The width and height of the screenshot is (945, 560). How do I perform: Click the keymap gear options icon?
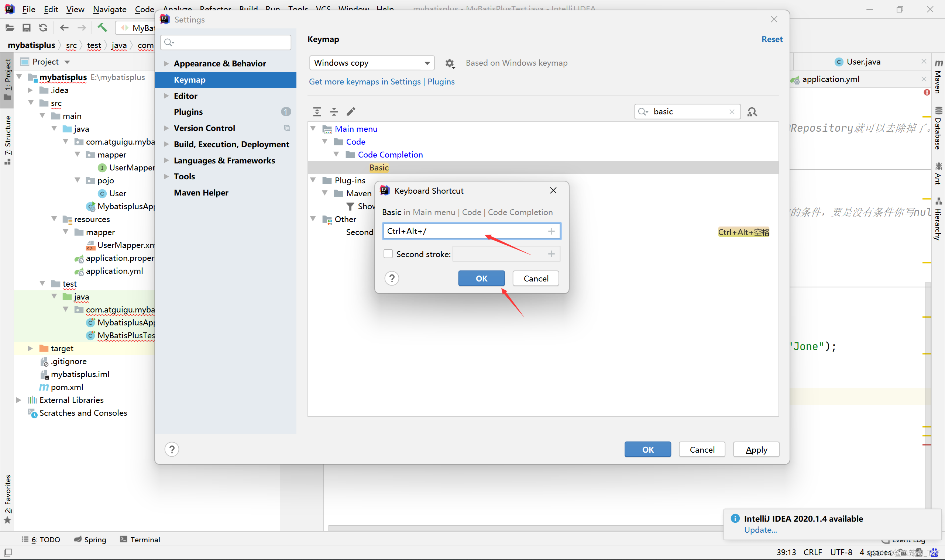pos(449,63)
